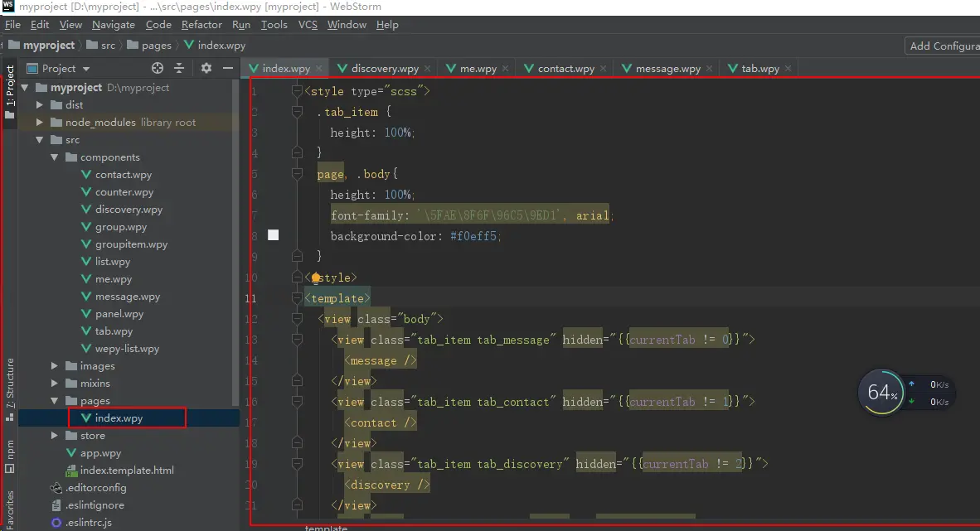The width and height of the screenshot is (980, 531).
Task: Toggle the 1: Project side tool window
Action: click(x=9, y=92)
